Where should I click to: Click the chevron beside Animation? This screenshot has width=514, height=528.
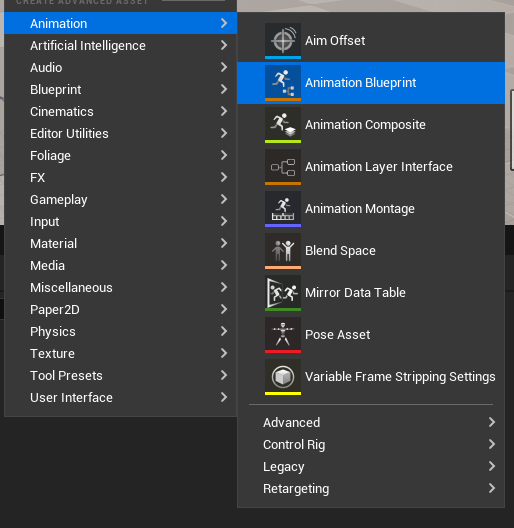point(224,23)
